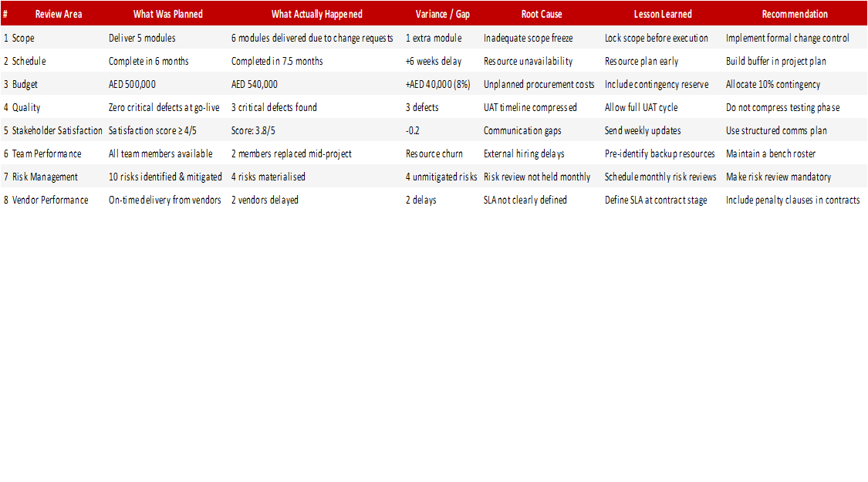Image resolution: width=868 pixels, height=482 pixels.
Task: Click the 'Resource churn' cell
Action: pyautogui.click(x=434, y=153)
